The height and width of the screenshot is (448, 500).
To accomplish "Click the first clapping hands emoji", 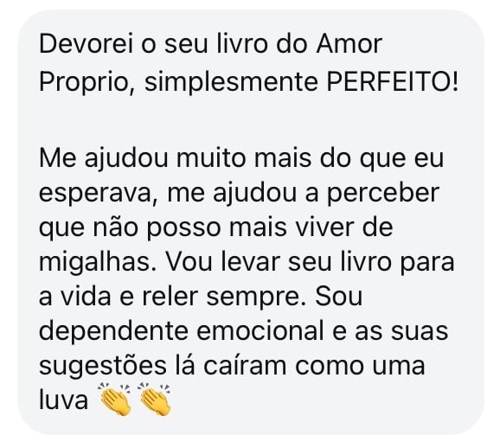I will [x=115, y=400].
